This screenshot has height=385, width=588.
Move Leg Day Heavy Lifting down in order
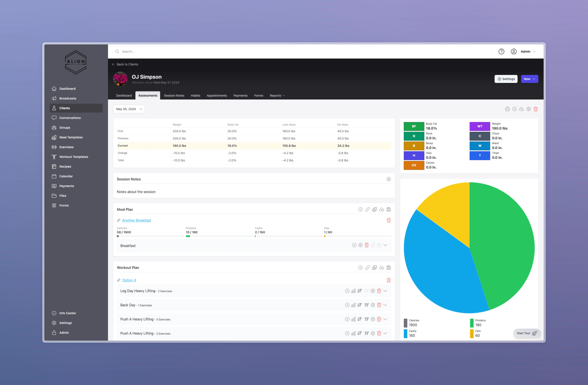360,291
